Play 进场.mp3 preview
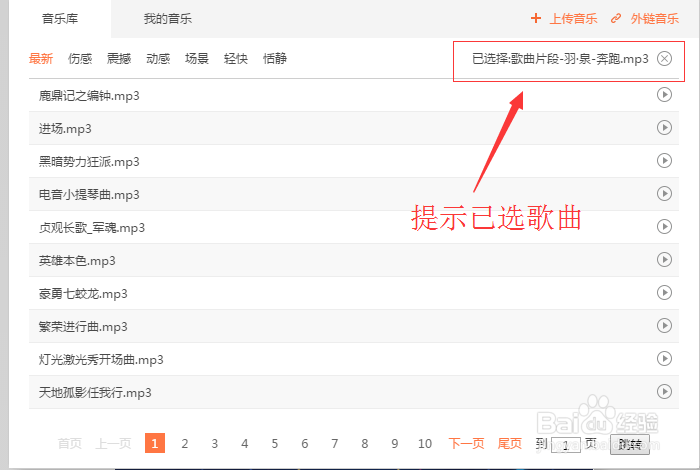The width and height of the screenshot is (700, 470). click(664, 128)
